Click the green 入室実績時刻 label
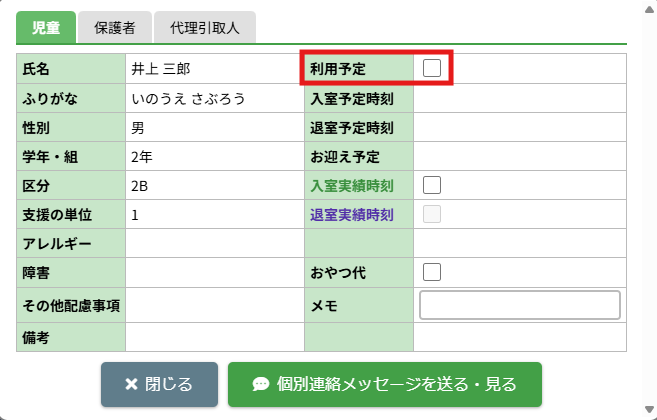This screenshot has height=420, width=657. pos(351,186)
